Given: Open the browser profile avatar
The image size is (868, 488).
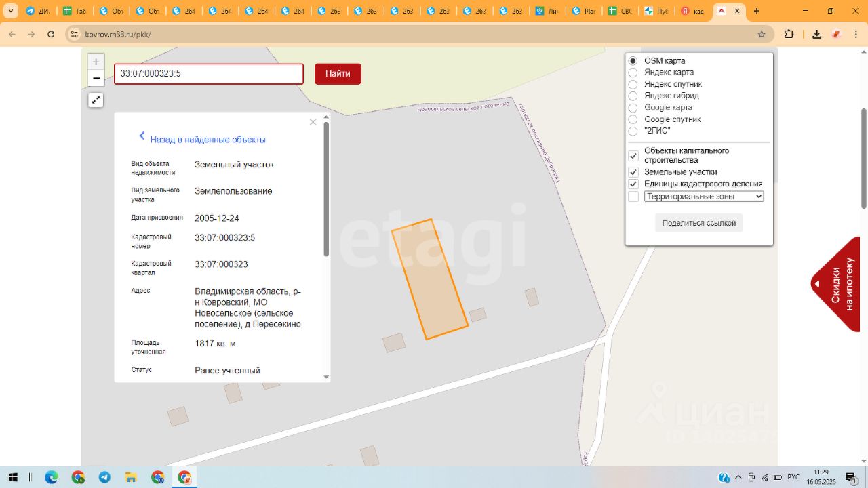Looking at the screenshot, I should coord(836,34).
